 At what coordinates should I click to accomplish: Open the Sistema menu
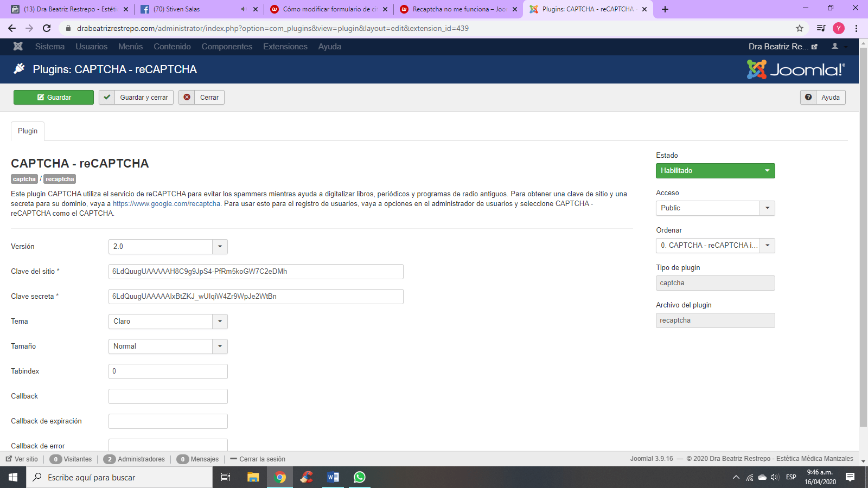tap(50, 47)
